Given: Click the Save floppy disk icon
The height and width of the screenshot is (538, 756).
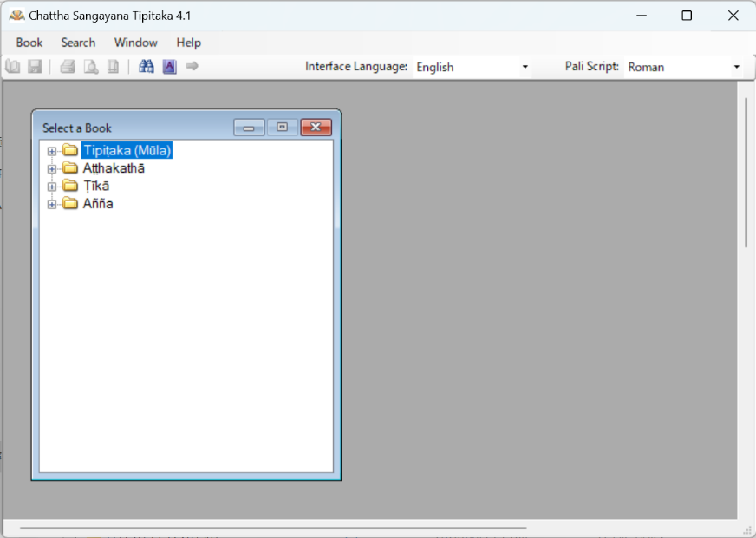Looking at the screenshot, I should pos(35,67).
